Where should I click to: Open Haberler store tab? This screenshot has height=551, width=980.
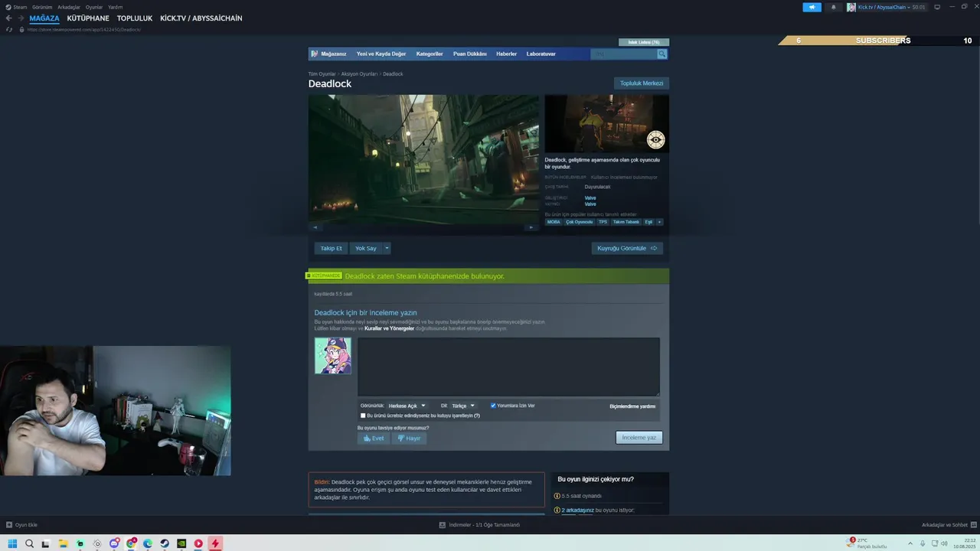pyautogui.click(x=506, y=54)
